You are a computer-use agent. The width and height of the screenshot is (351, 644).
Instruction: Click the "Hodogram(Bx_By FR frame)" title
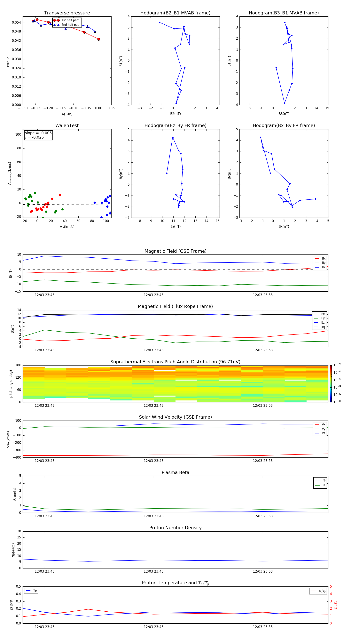[284, 125]
